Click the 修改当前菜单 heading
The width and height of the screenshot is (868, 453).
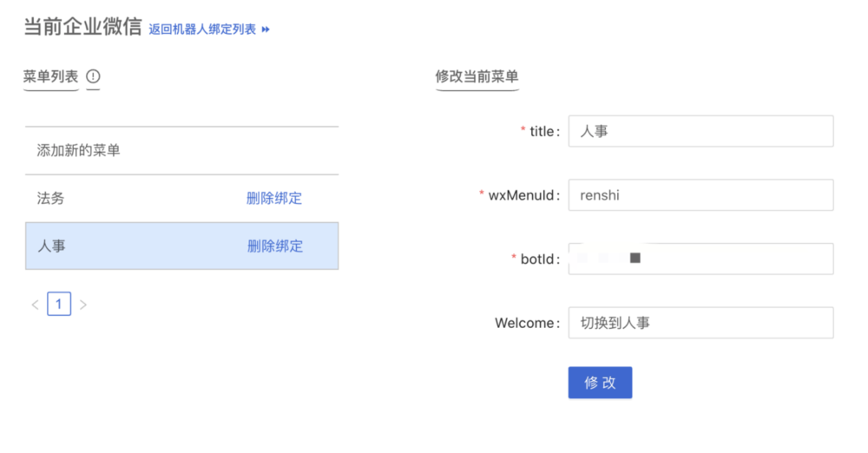pos(477,76)
